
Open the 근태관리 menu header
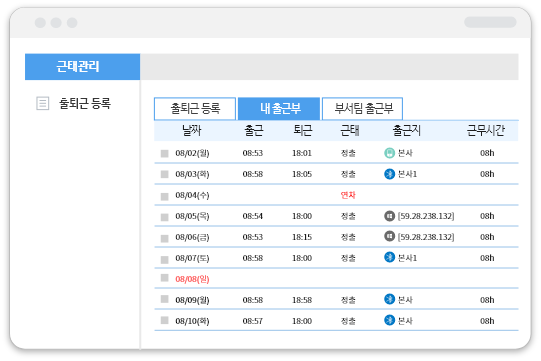pos(82,67)
